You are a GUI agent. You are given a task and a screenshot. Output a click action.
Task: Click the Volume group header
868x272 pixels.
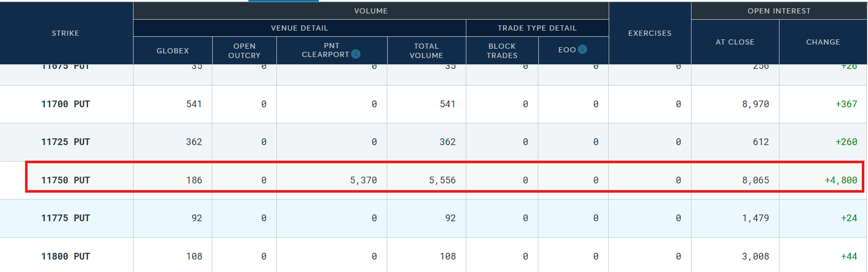click(371, 11)
